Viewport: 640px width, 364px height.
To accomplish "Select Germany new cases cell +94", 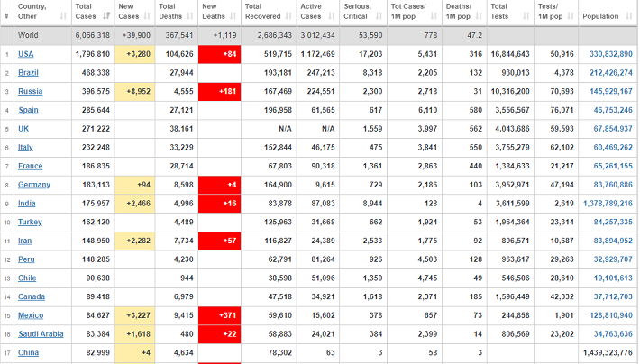I will (x=135, y=185).
